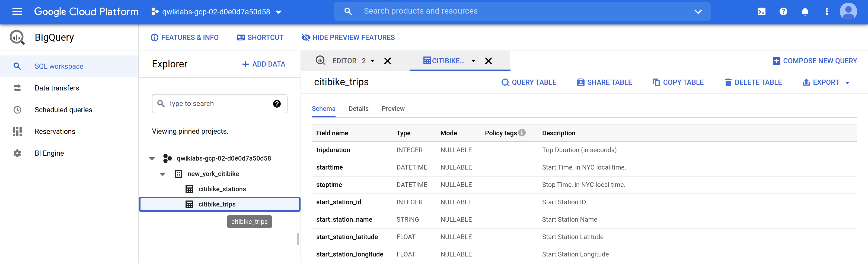
Task: Click the Explorer panel scrollbar
Action: click(x=298, y=239)
